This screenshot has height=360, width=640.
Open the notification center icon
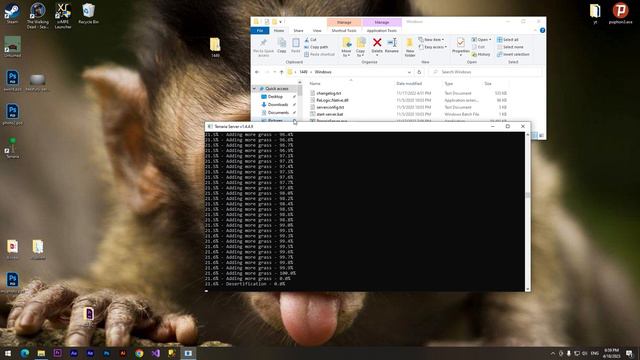[629, 353]
